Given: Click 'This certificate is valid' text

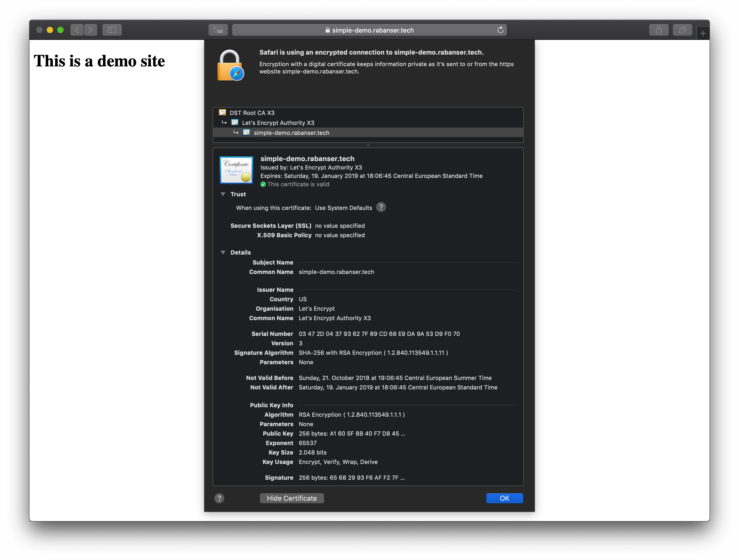Looking at the screenshot, I should (x=298, y=184).
